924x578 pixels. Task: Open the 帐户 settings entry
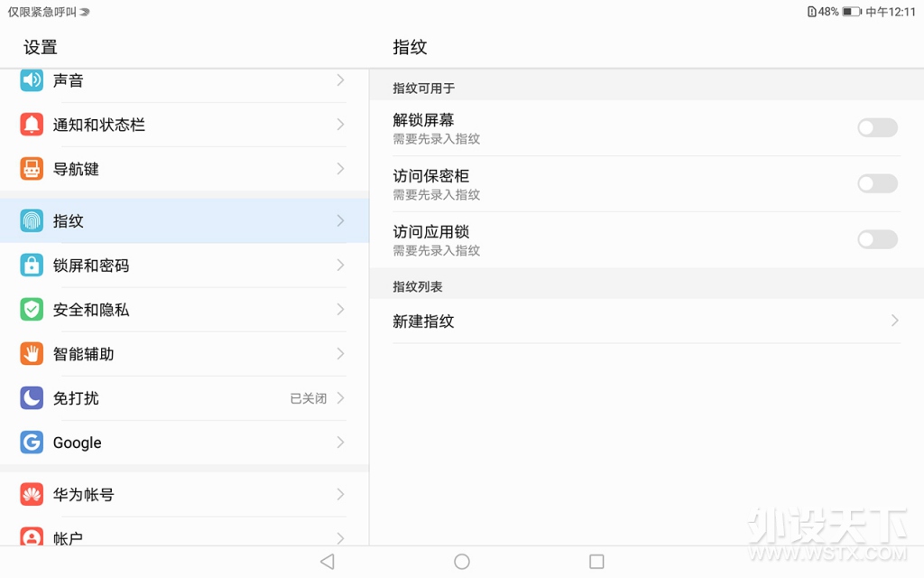(x=184, y=531)
